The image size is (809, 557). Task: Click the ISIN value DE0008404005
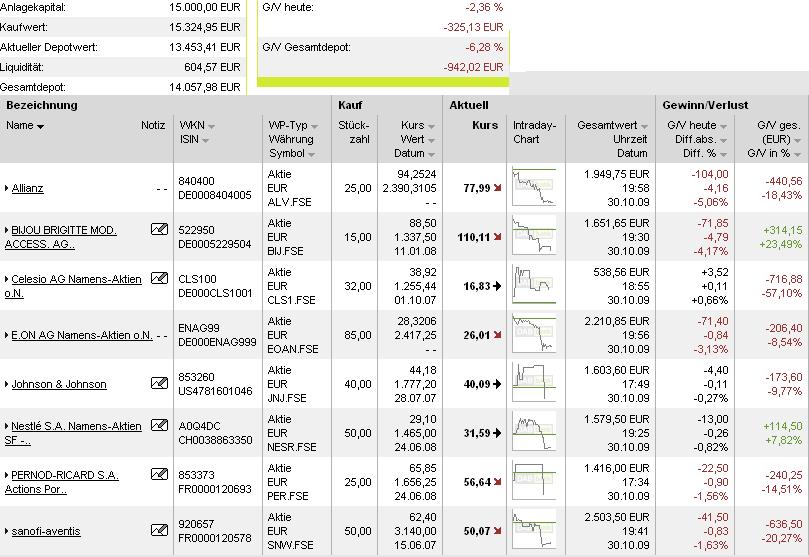pyautogui.click(x=215, y=195)
